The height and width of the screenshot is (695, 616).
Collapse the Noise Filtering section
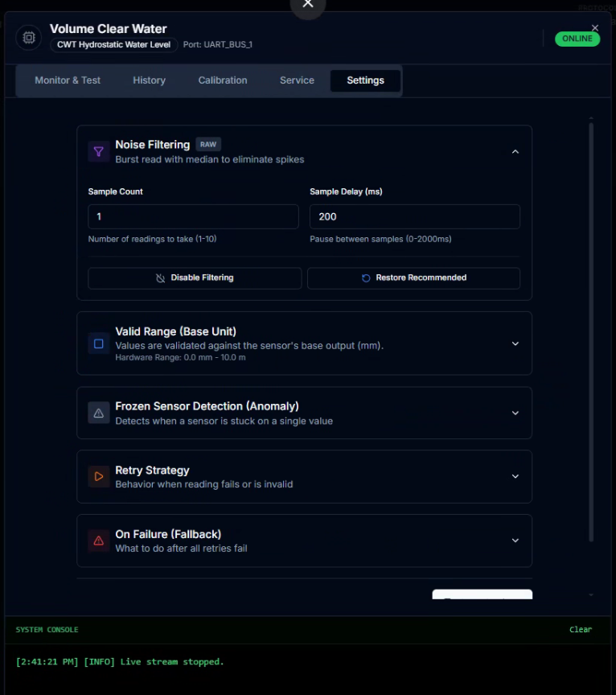click(x=515, y=151)
